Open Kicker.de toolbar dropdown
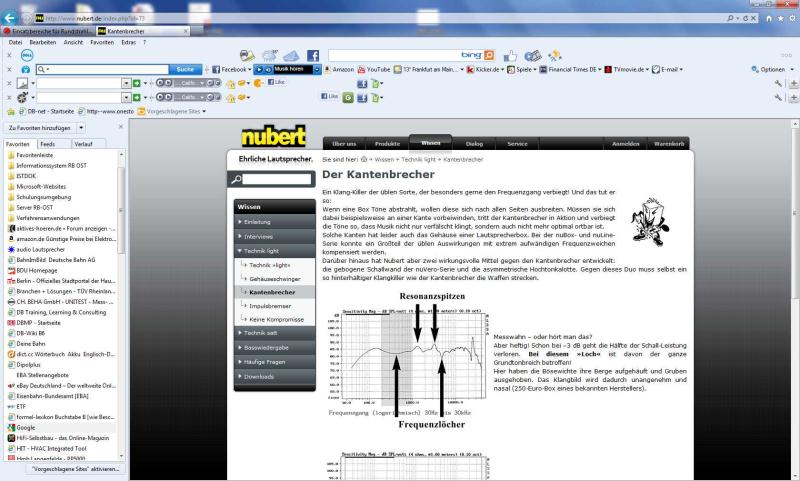The width and height of the screenshot is (800, 481). 503,69
